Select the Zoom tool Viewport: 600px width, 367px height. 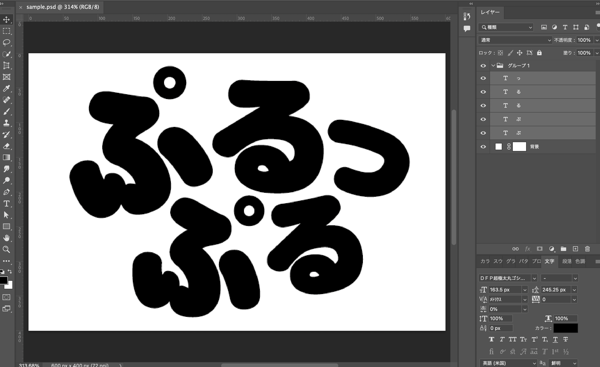pos(7,250)
